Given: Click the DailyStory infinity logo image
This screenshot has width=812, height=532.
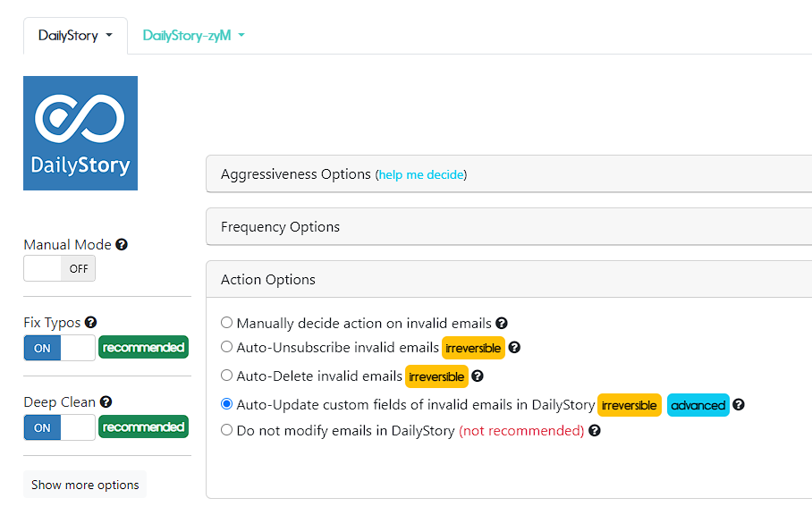Looking at the screenshot, I should point(80,133).
